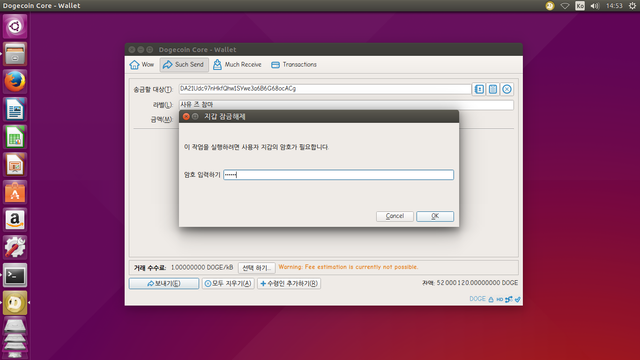Paste address from clipboard icon
The height and width of the screenshot is (360, 640).
point(493,89)
